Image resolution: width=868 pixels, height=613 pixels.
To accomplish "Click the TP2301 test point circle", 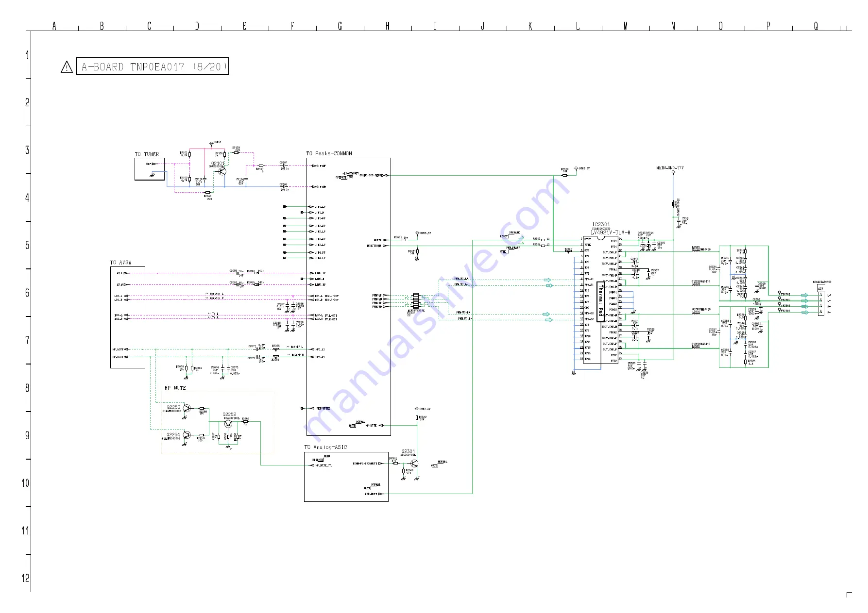I will [779, 293].
